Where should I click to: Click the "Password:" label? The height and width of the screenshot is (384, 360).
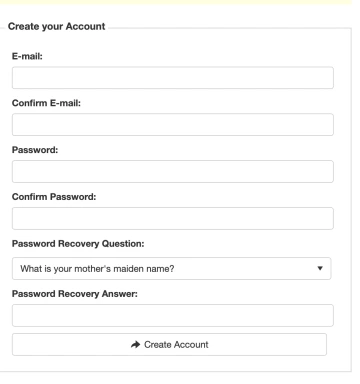tap(35, 150)
